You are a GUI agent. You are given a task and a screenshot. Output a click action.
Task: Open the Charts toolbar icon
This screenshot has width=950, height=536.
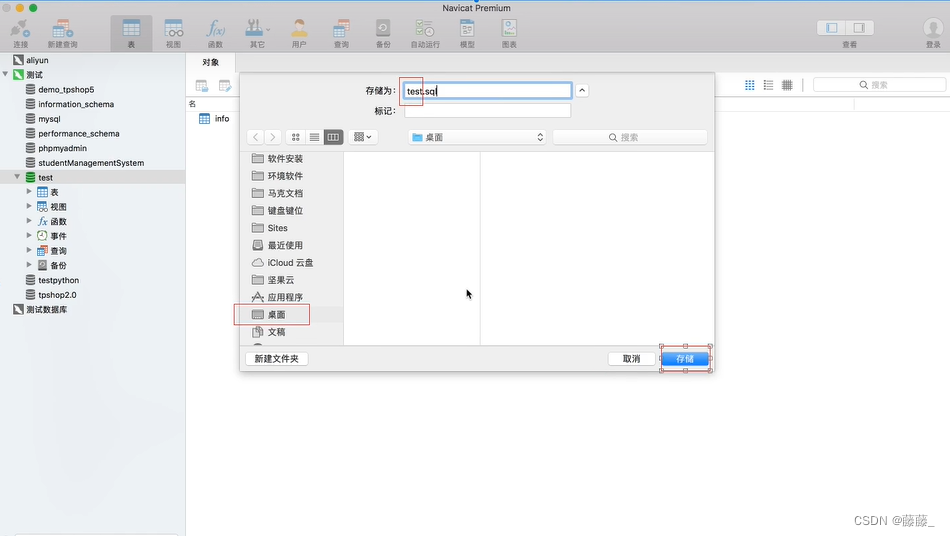509,33
